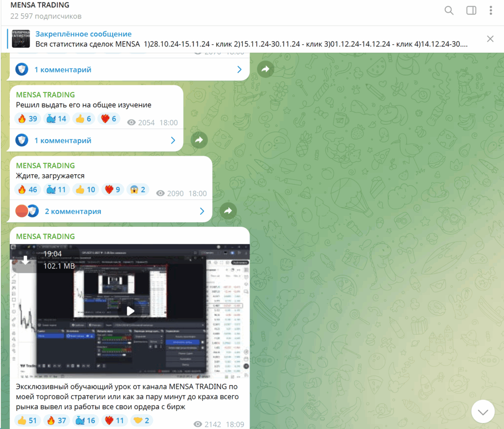Forward the 'Решил выдать его' post

pos(199,140)
